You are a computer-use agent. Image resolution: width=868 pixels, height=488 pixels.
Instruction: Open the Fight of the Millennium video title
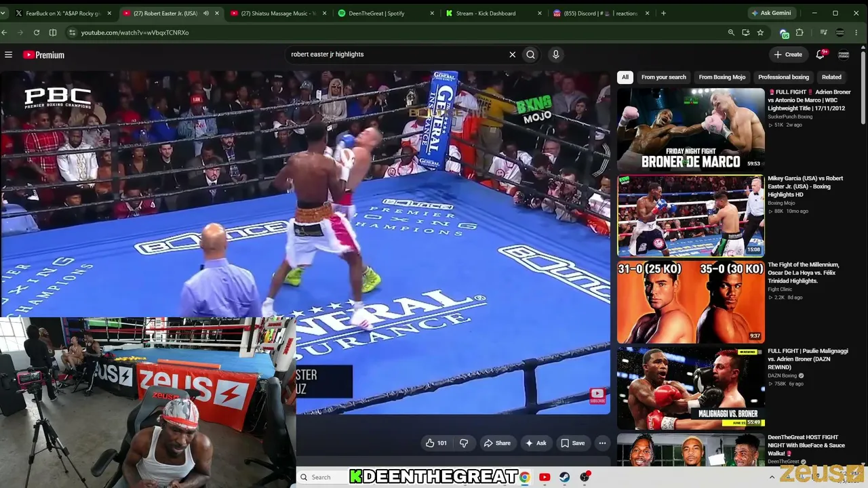[804, 272]
